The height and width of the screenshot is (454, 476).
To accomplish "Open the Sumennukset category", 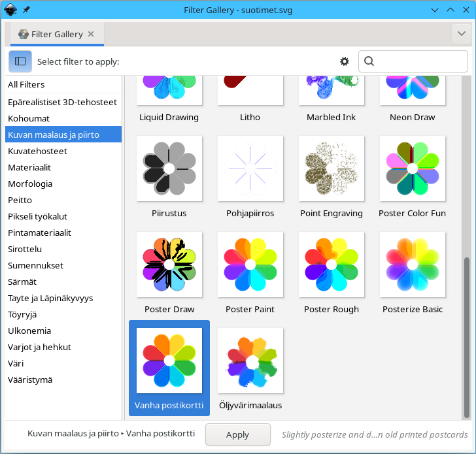I will (x=35, y=265).
